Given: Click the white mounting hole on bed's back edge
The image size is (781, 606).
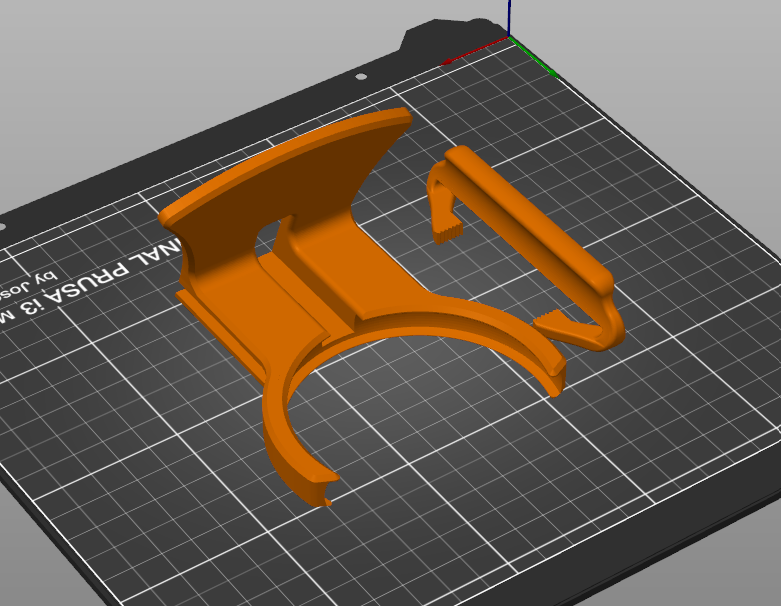Looking at the screenshot, I should click(361, 77).
